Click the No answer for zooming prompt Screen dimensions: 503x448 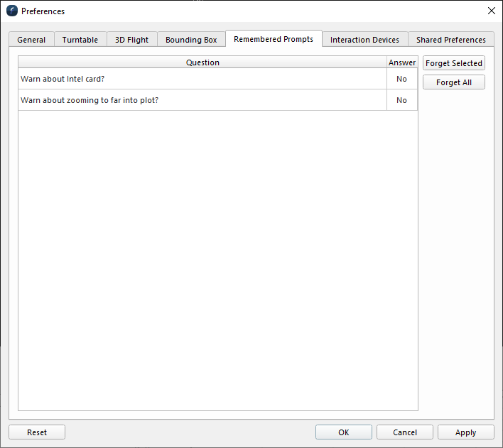coord(401,100)
